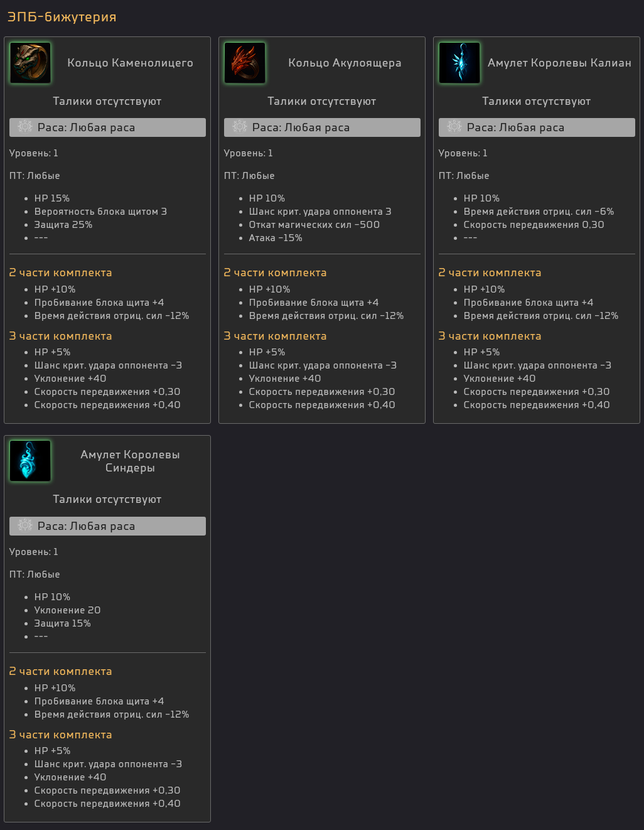Screen dimensions: 644x830
Task: Click gear icon in Калиан race bar
Action: pos(454,127)
